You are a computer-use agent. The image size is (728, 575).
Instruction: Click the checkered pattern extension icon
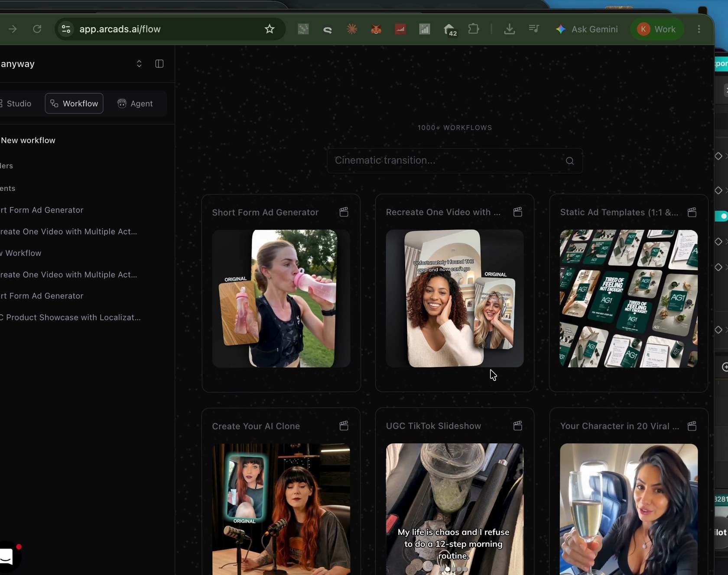tap(303, 29)
